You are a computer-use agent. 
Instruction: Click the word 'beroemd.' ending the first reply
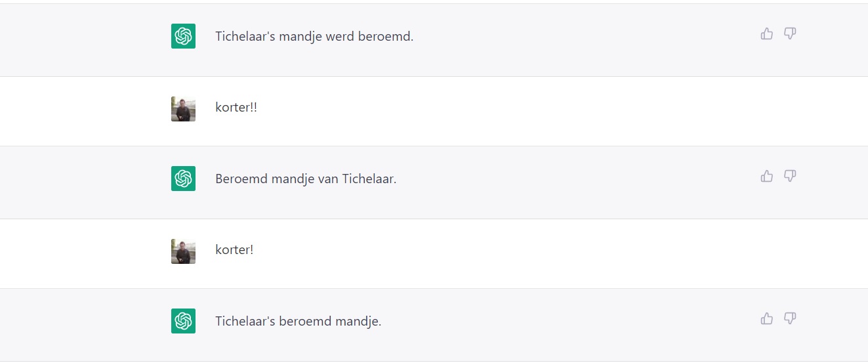click(x=386, y=37)
